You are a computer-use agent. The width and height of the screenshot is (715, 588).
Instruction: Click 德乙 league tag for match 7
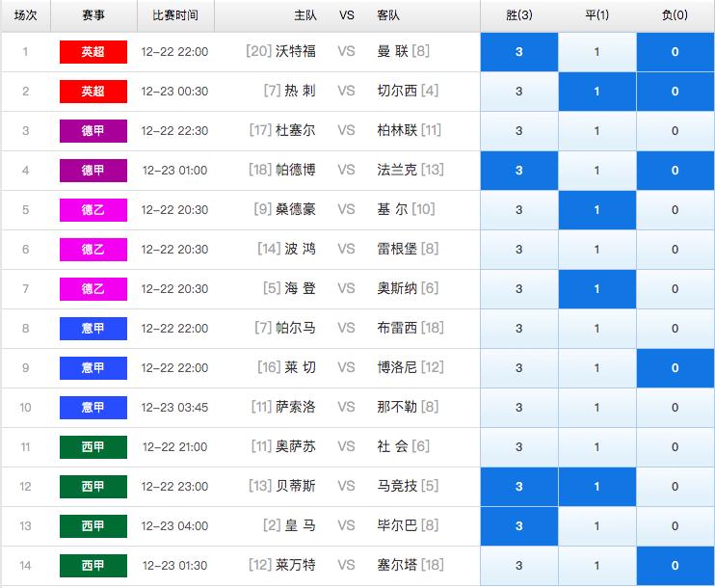click(93, 289)
